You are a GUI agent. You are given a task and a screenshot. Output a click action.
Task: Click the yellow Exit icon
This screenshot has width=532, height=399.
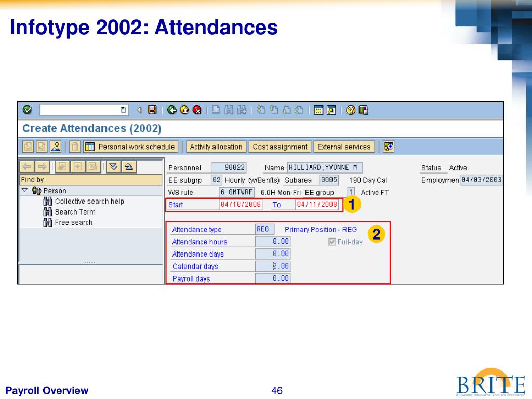click(184, 110)
